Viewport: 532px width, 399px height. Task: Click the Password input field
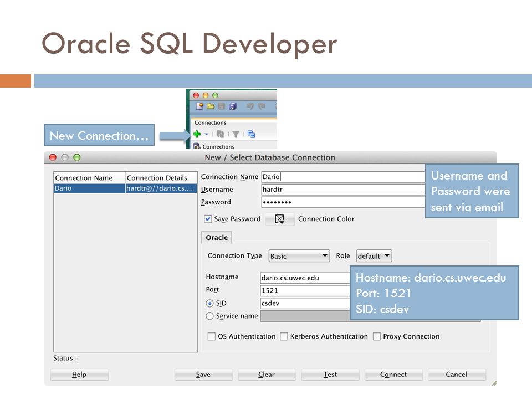pyautogui.click(x=344, y=202)
